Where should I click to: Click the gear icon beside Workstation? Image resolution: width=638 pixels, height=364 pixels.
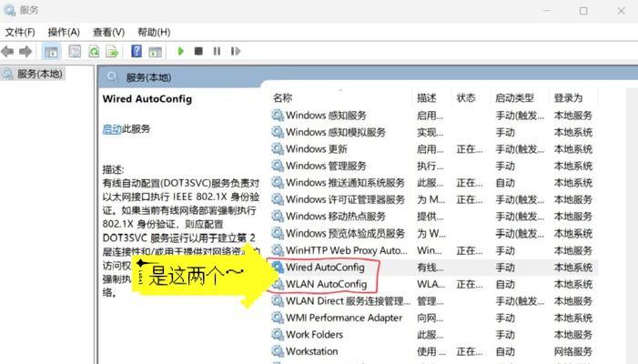coord(278,351)
